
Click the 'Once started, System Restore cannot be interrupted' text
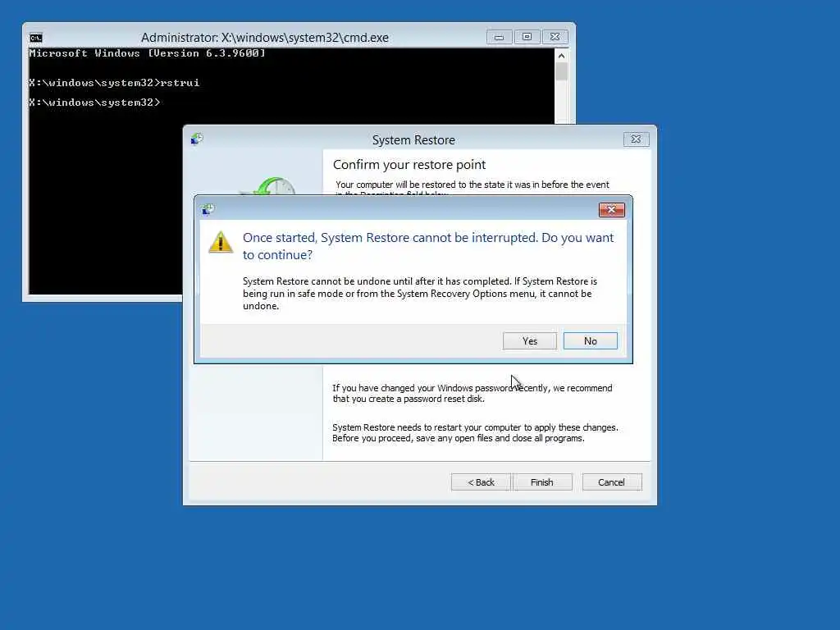click(428, 246)
